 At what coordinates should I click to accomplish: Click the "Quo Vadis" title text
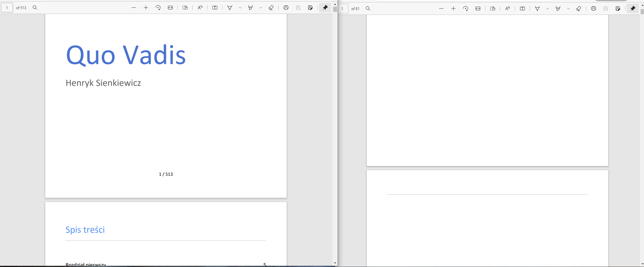point(126,55)
